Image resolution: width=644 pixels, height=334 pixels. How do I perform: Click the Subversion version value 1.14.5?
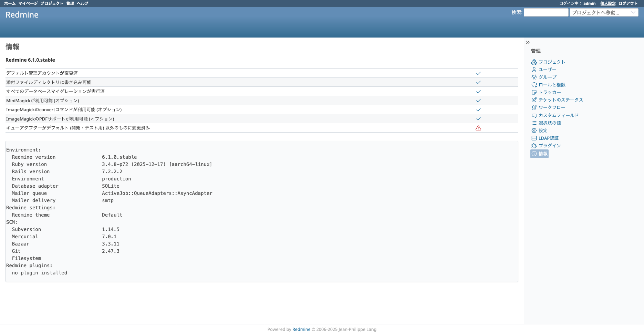tap(111, 229)
